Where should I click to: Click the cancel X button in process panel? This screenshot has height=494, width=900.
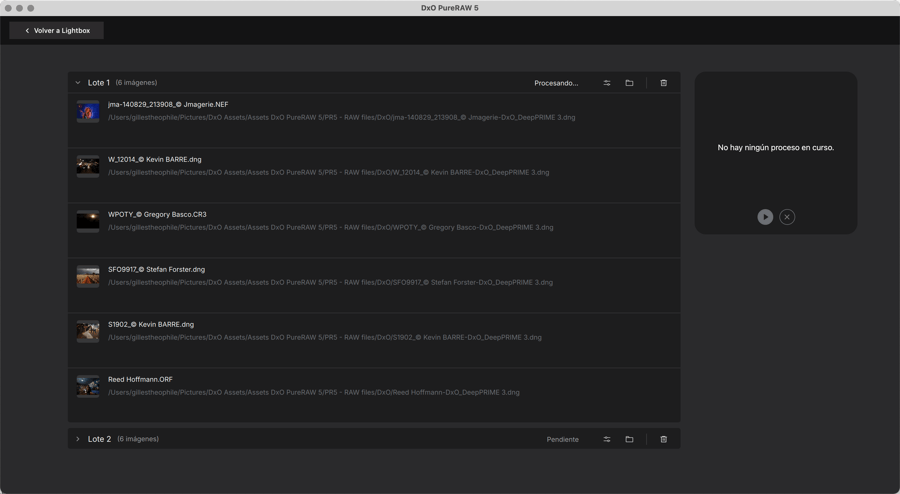pyautogui.click(x=787, y=217)
